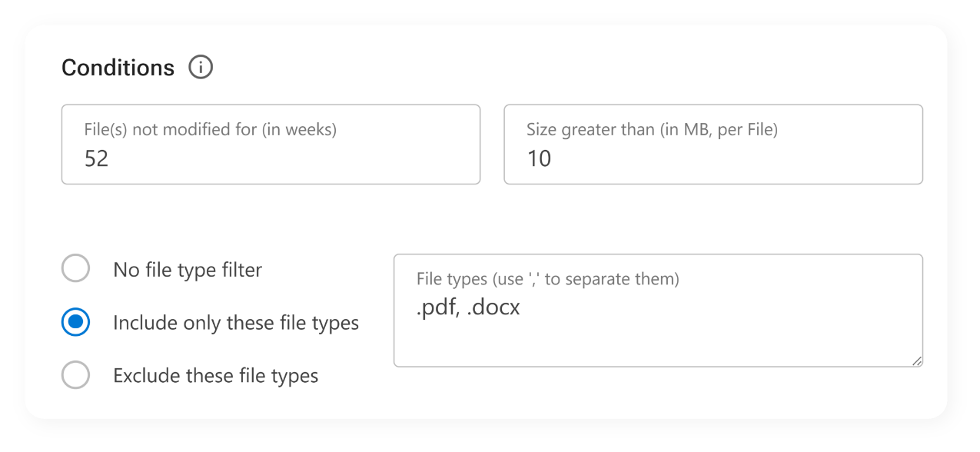Viewport: 980px width, 452px height.
Task: Focus the 'Size greater than' input field
Action: click(x=713, y=158)
